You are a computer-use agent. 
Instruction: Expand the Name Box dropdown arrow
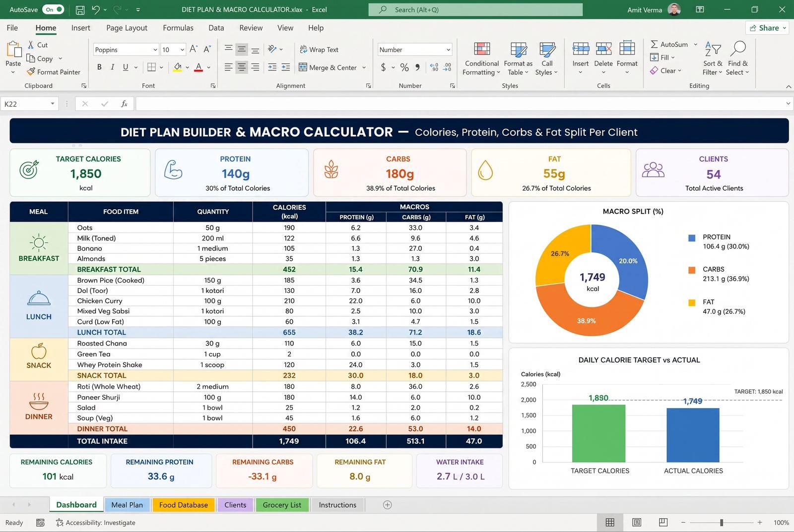click(52, 104)
